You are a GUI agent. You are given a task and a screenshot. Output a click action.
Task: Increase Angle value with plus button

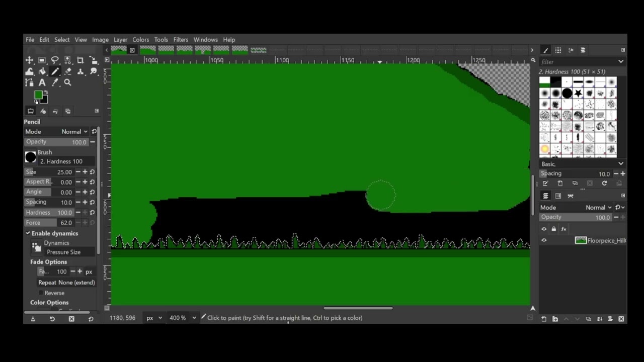click(x=85, y=192)
